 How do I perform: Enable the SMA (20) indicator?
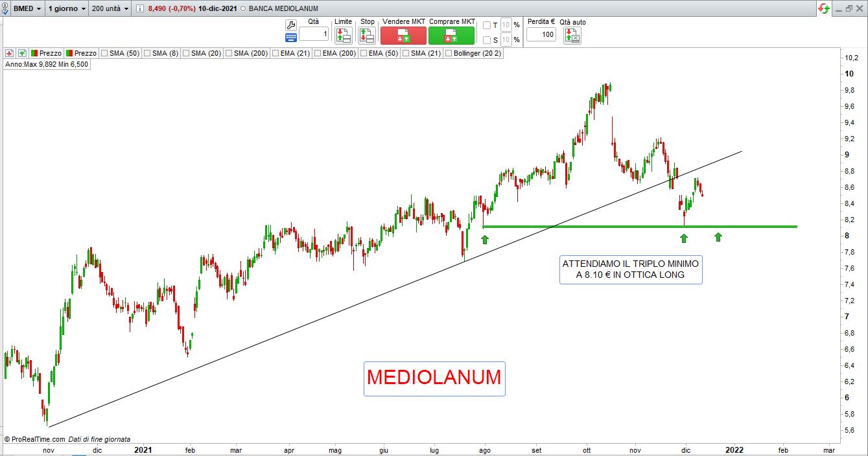(186, 53)
